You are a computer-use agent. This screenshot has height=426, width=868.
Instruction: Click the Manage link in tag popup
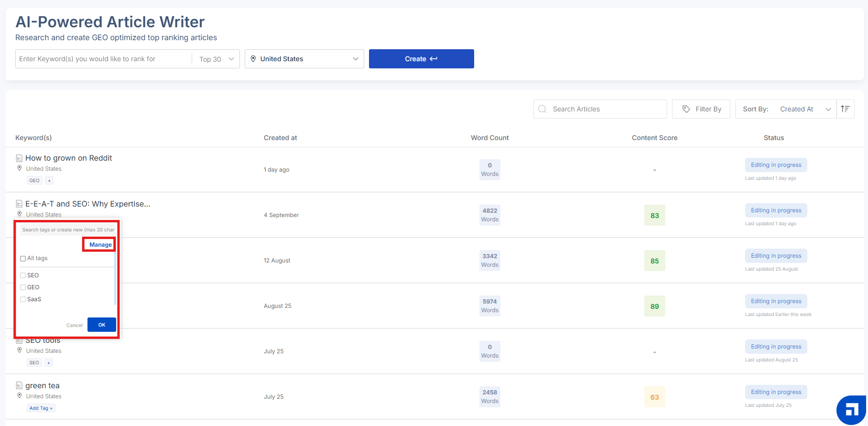pos(100,245)
